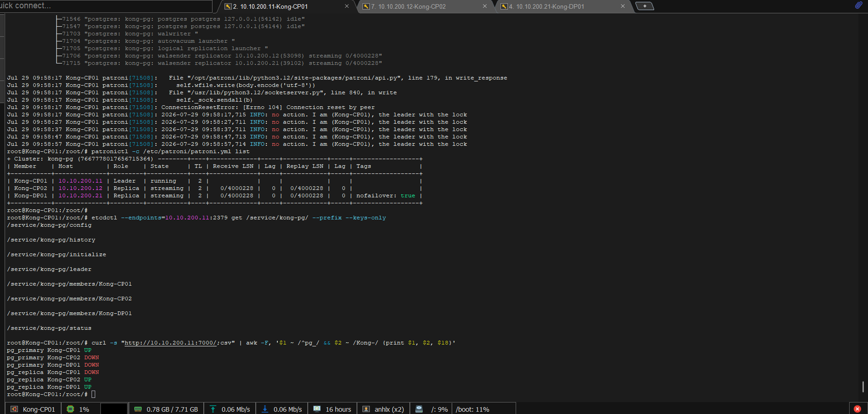Image resolution: width=868 pixels, height=414 pixels.
Task: Click the Ubuntu host icon in status bar
Action: click(x=14, y=409)
